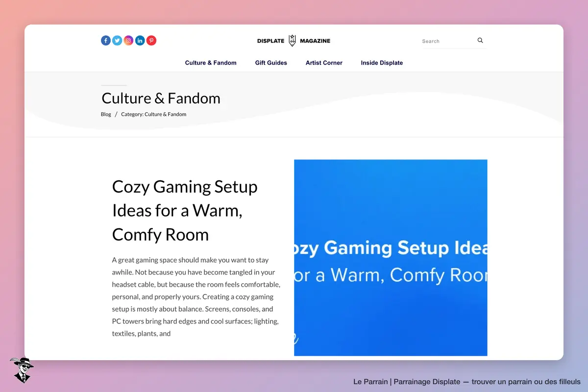
Task: Click the Category: Culture & Fandom breadcrumb
Action: tap(154, 114)
